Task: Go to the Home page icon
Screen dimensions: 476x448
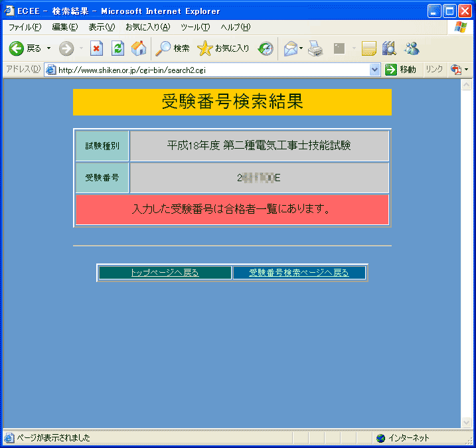Action: (x=139, y=48)
